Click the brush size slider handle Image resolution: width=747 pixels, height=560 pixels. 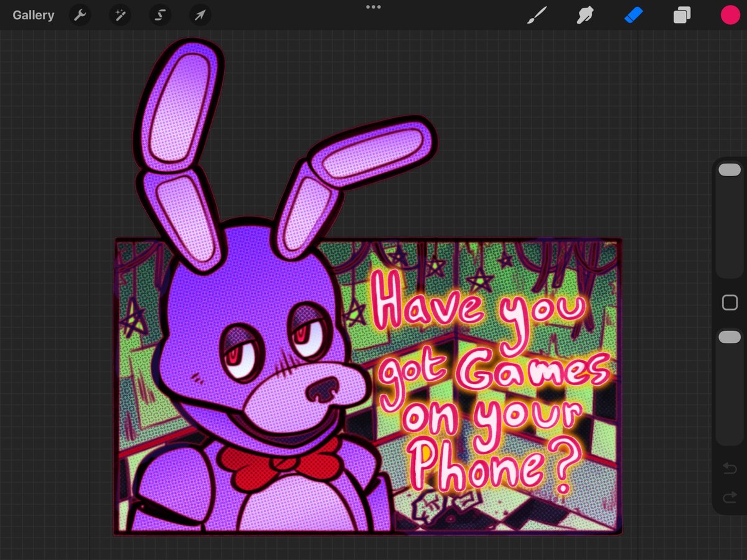[x=730, y=170]
